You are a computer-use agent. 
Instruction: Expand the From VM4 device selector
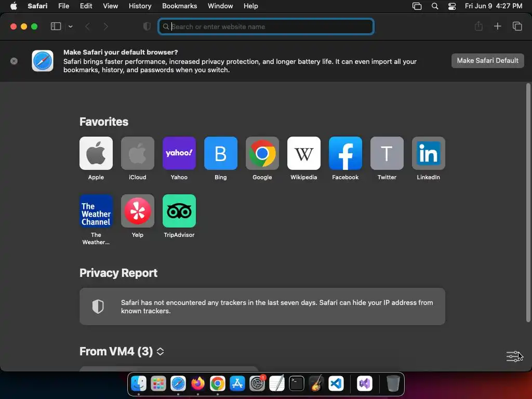tap(160, 352)
